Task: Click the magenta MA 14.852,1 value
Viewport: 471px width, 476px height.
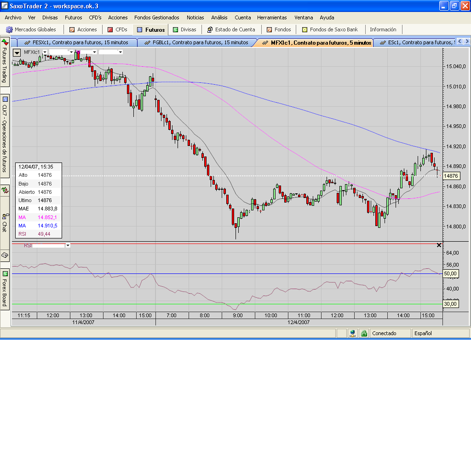Action: coord(47,217)
